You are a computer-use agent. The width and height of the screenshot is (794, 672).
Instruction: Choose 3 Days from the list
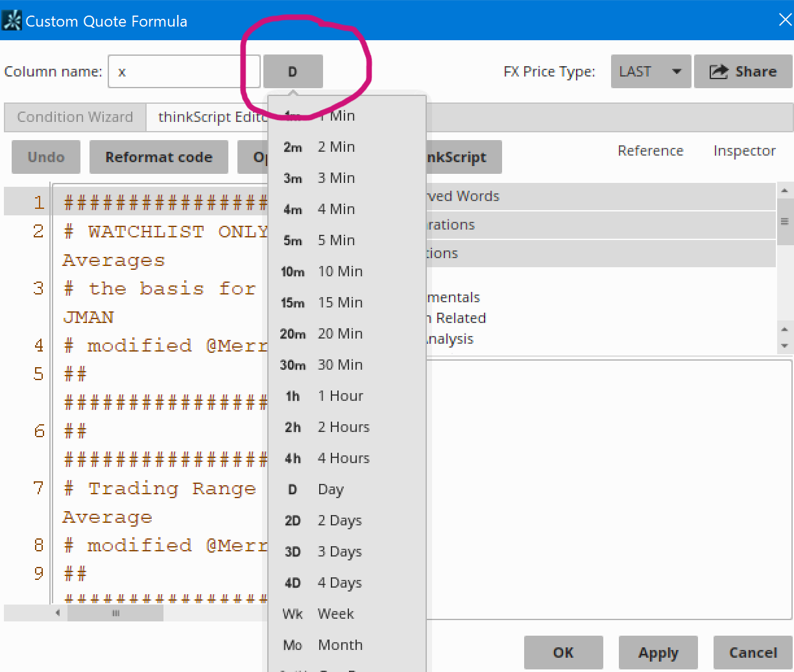pos(347,551)
